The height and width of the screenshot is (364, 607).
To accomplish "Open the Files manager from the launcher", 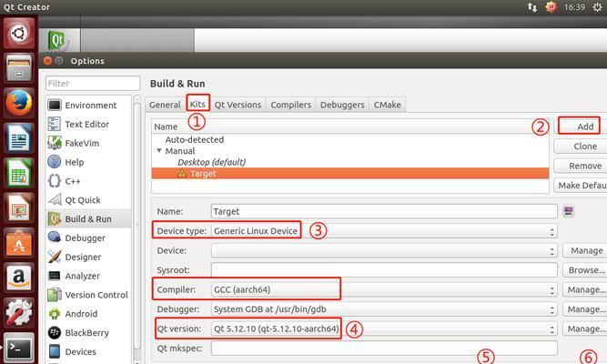I will [18, 68].
